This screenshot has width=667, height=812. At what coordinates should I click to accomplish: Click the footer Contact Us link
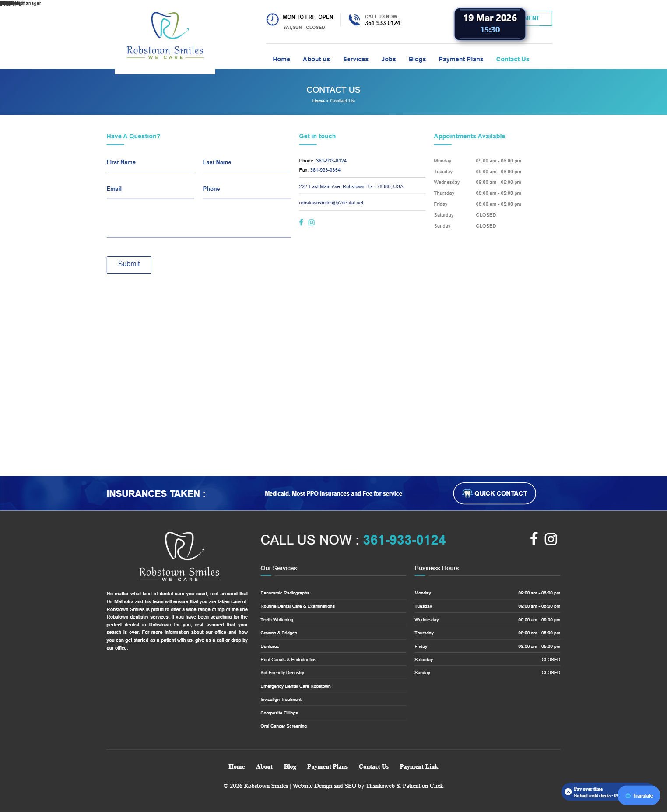374,766
